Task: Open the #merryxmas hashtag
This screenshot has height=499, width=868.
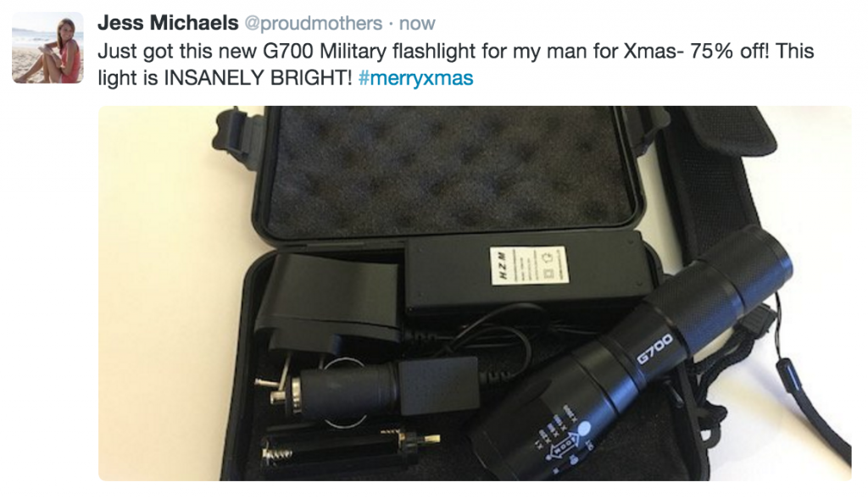Action: [415, 78]
